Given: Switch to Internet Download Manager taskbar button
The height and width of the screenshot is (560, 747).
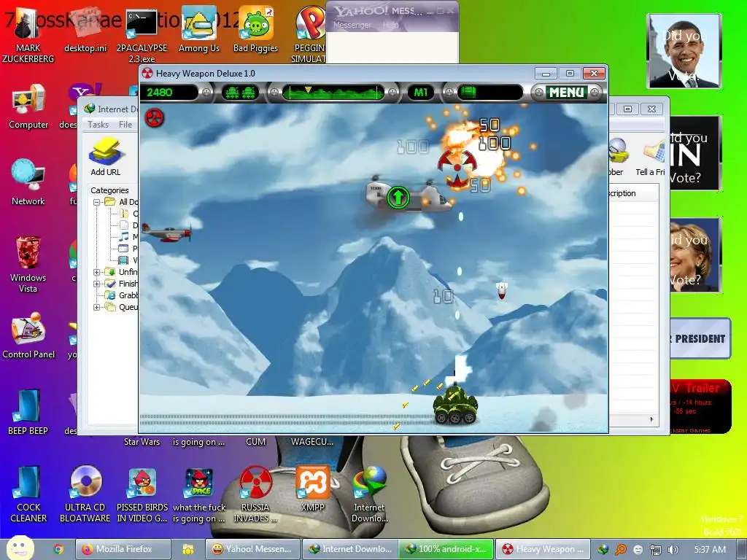Looking at the screenshot, I should pyautogui.click(x=350, y=549).
